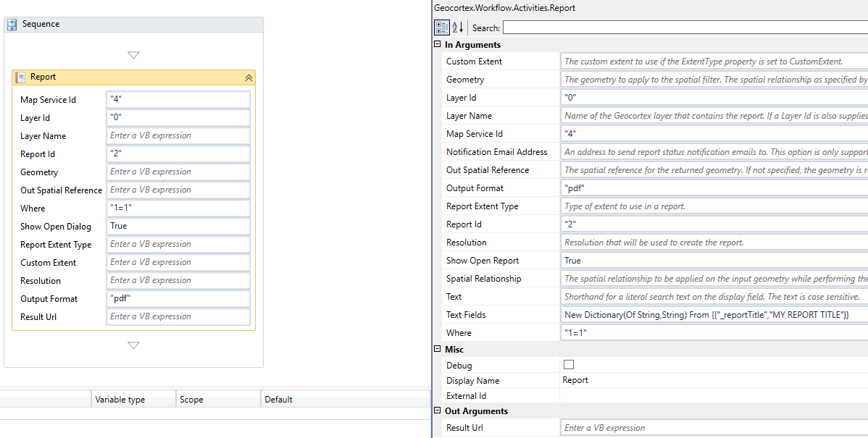Edit Where value in properties panel
The height and width of the screenshot is (438, 868).
tap(714, 333)
